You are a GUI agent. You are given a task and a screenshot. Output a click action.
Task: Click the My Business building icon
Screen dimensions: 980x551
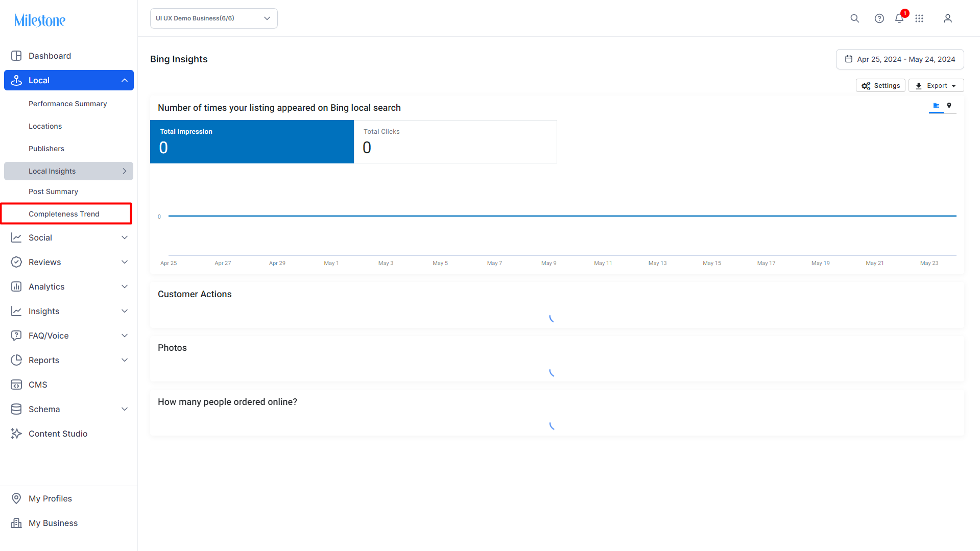[x=16, y=523]
